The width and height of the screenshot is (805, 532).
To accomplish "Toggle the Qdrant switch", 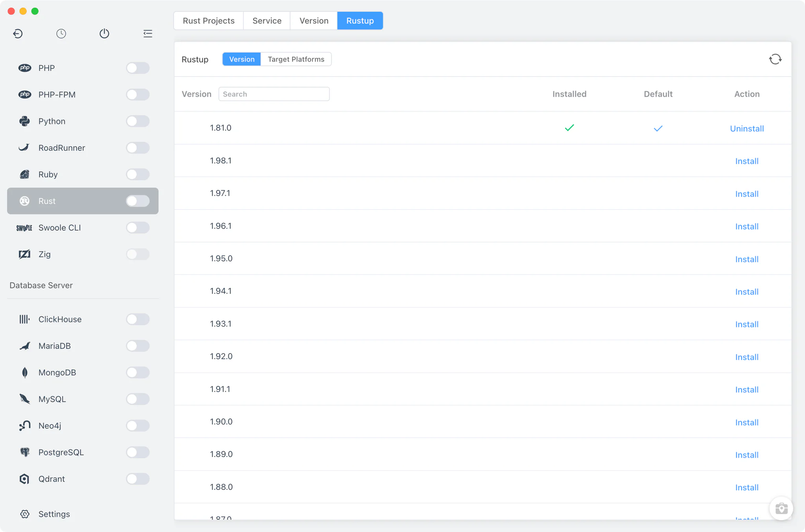I will (138, 479).
